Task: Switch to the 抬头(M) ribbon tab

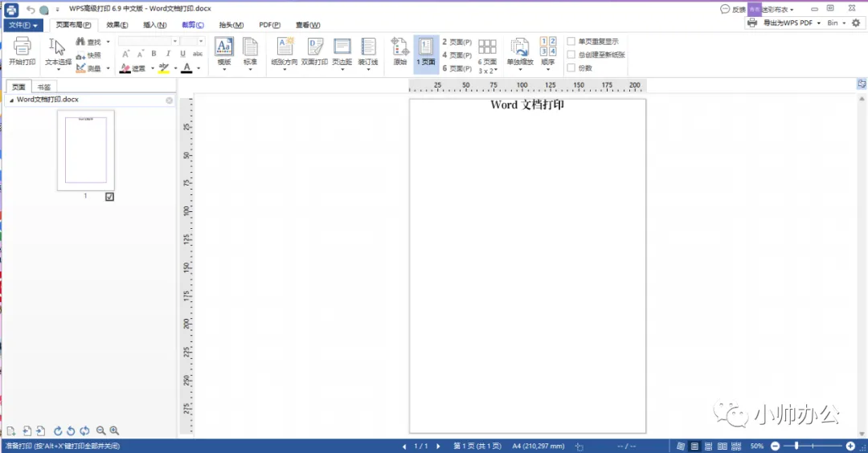Action: 231,25
